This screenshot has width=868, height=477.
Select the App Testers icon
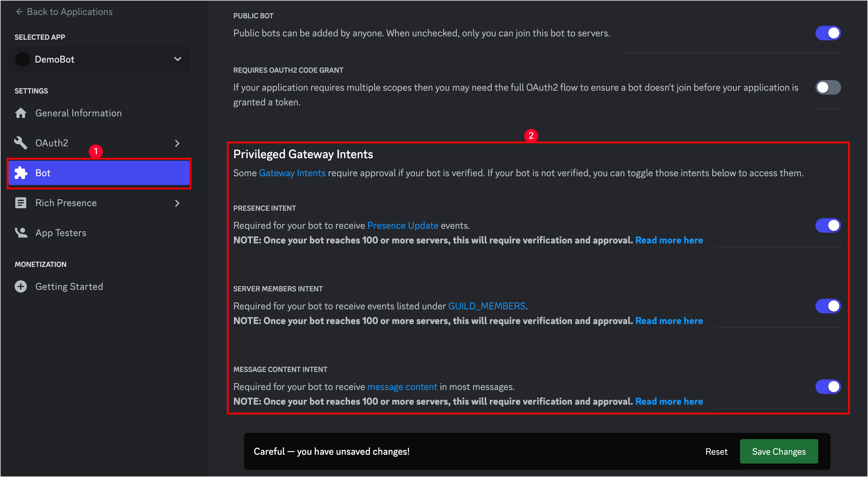pos(20,232)
